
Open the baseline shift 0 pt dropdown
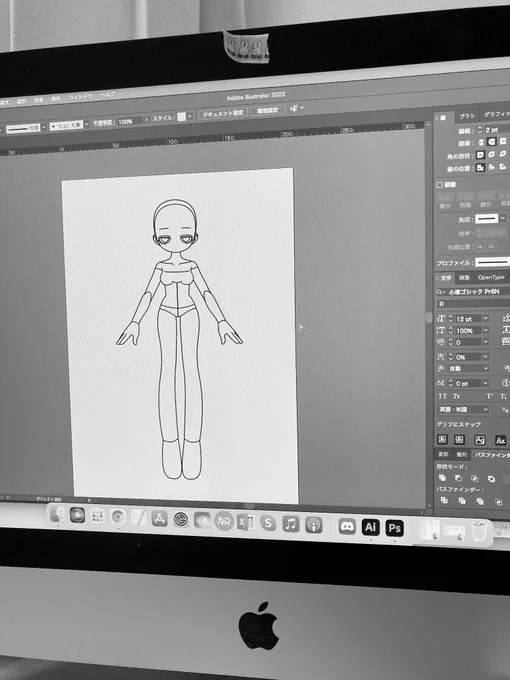486,383
